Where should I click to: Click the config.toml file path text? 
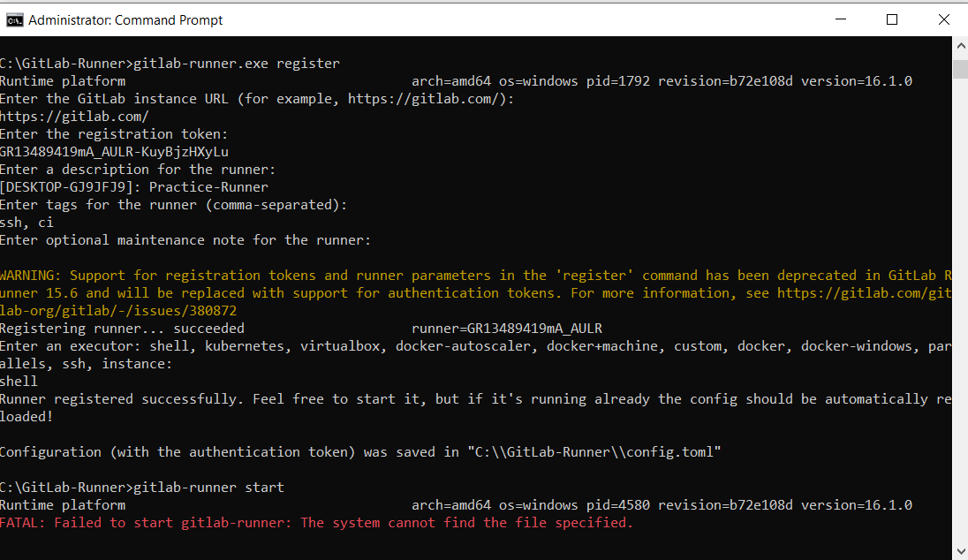(595, 452)
